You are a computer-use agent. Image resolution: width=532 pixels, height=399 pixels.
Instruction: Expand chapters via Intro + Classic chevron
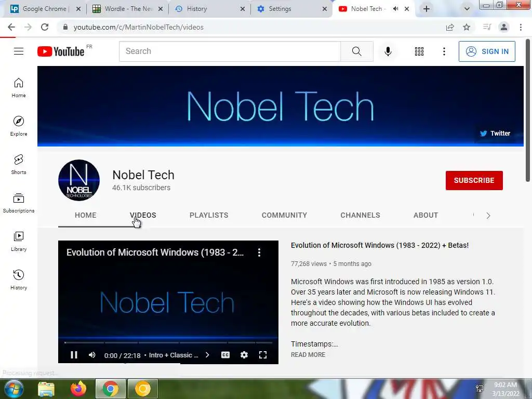[207, 355]
